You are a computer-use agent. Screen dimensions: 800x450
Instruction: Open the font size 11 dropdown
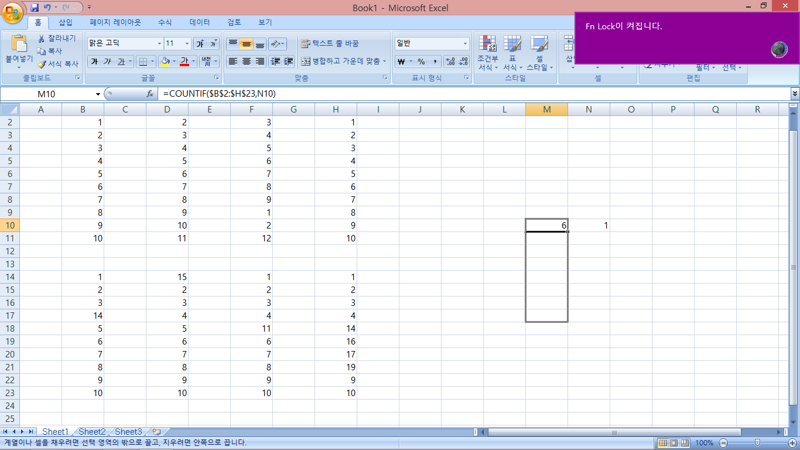click(x=186, y=44)
